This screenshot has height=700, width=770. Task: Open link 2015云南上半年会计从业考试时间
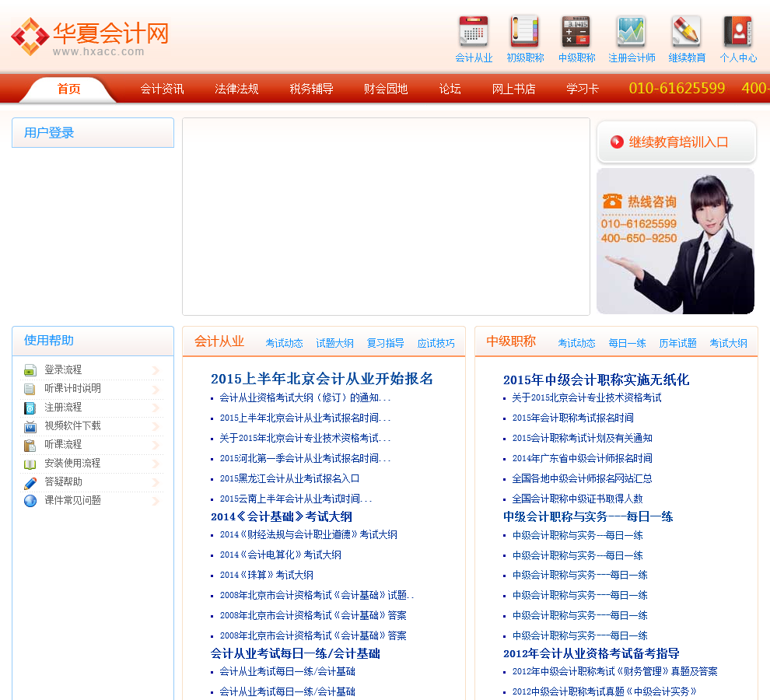[296, 499]
